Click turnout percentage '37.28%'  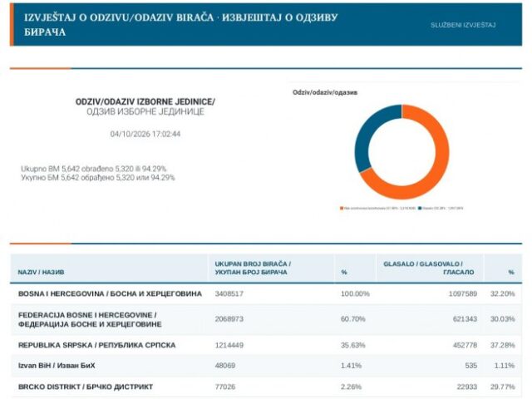tap(502, 346)
